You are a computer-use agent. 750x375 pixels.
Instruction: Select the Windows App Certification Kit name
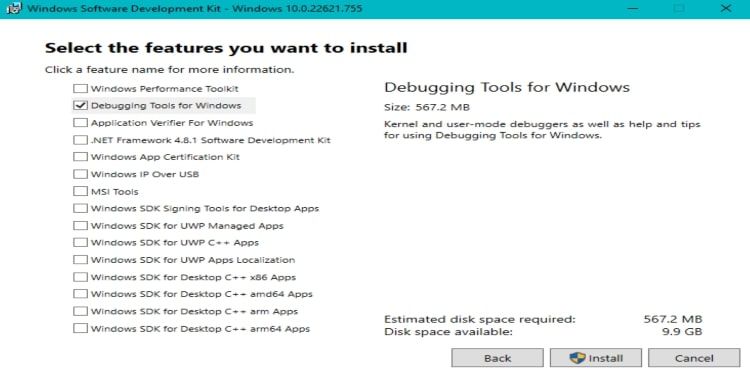pyautogui.click(x=165, y=157)
